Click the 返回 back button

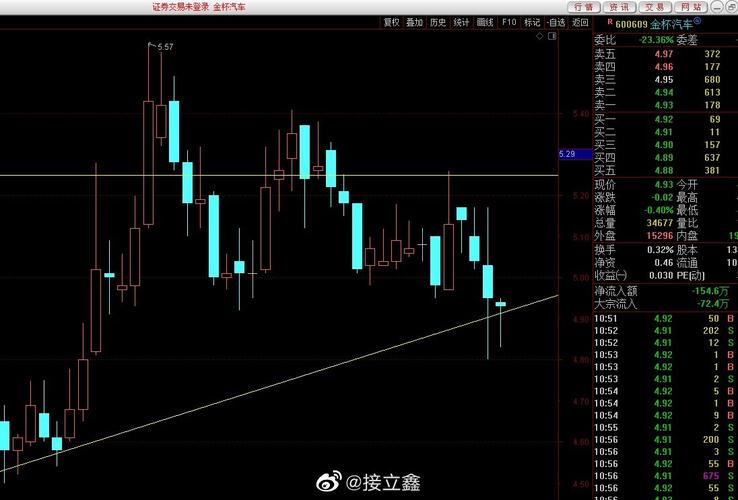[580, 22]
